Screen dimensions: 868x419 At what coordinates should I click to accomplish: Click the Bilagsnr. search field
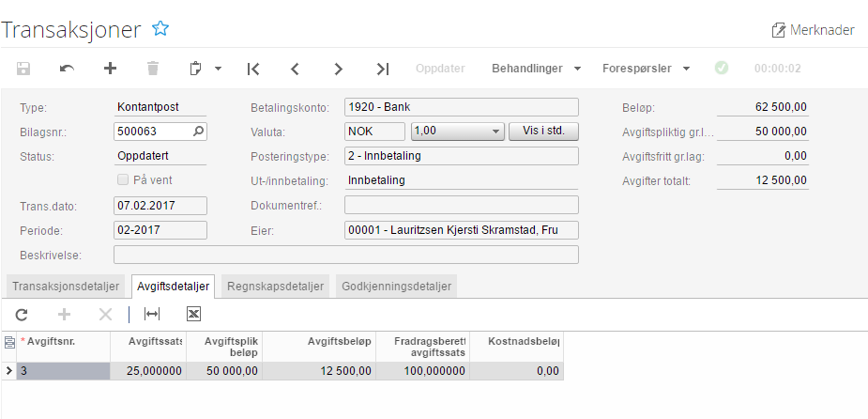(x=152, y=132)
